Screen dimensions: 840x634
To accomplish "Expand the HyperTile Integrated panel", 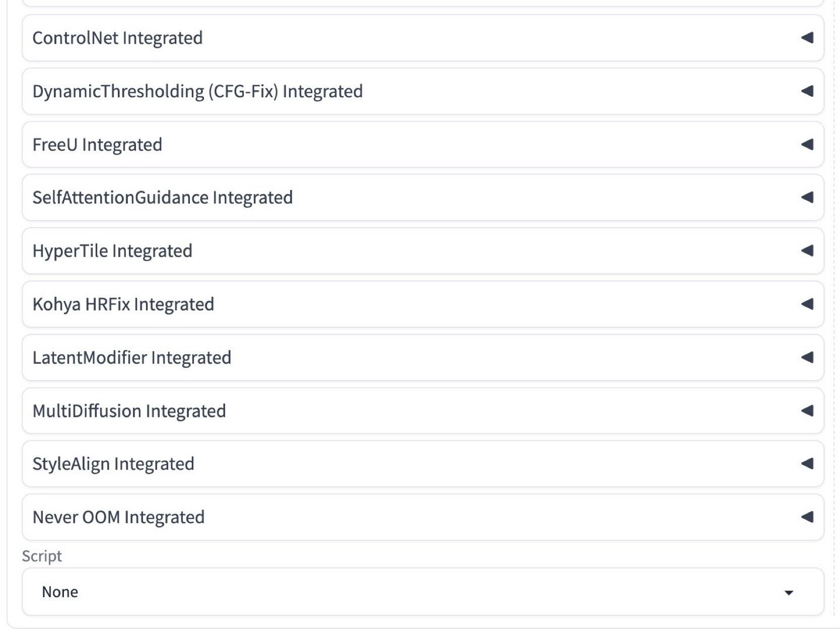I will click(112, 251).
